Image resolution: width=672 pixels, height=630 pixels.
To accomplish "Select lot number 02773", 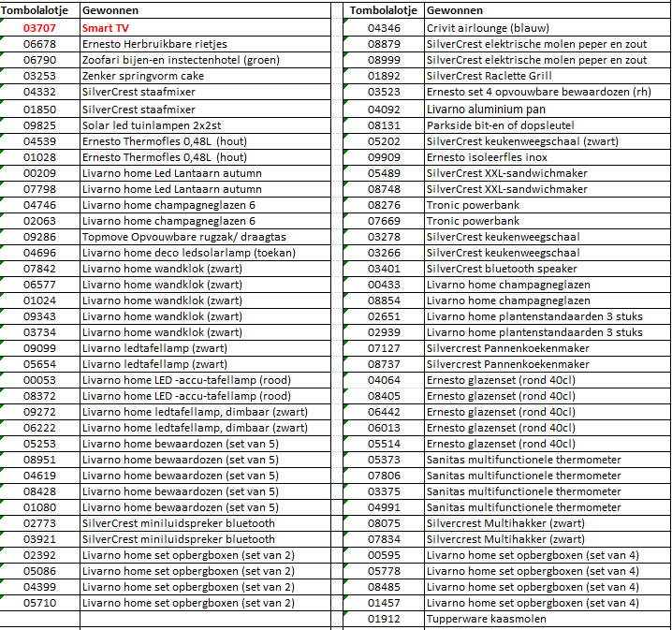I will (39, 523).
